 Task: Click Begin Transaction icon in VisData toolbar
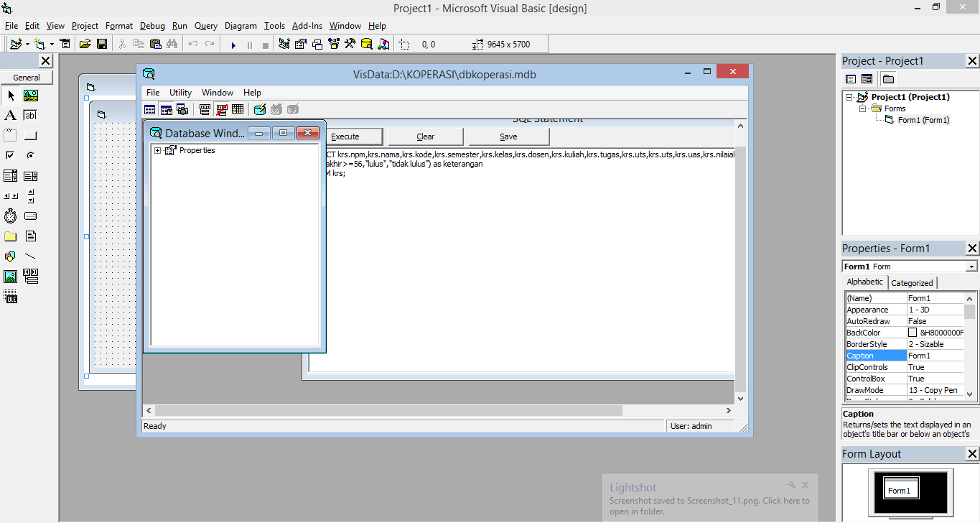coord(260,109)
